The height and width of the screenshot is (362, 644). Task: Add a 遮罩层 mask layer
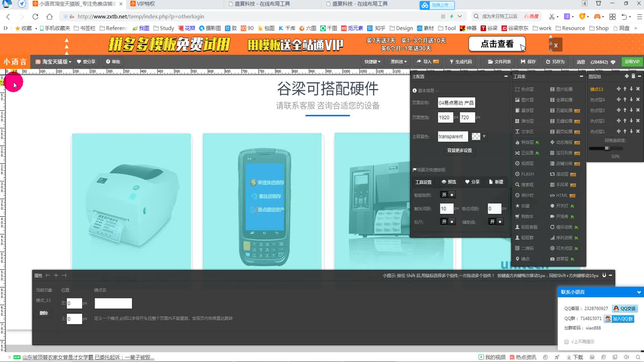562,259
